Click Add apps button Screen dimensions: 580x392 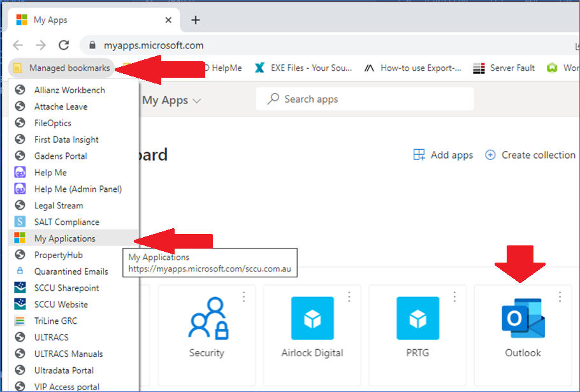coord(443,155)
